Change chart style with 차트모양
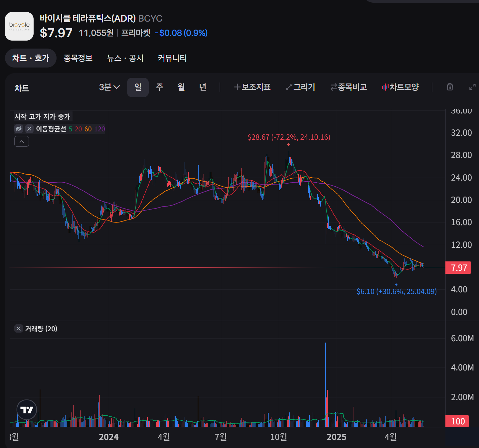The image size is (479, 448). (400, 87)
